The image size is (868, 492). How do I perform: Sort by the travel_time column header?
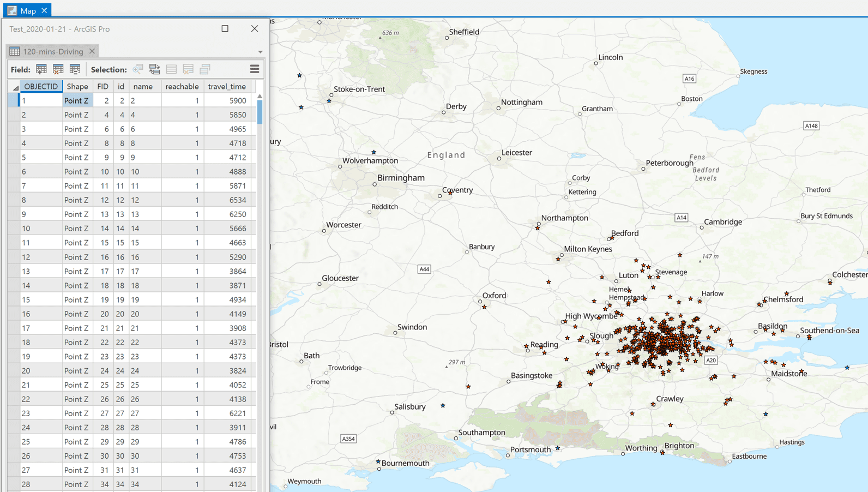[227, 86]
